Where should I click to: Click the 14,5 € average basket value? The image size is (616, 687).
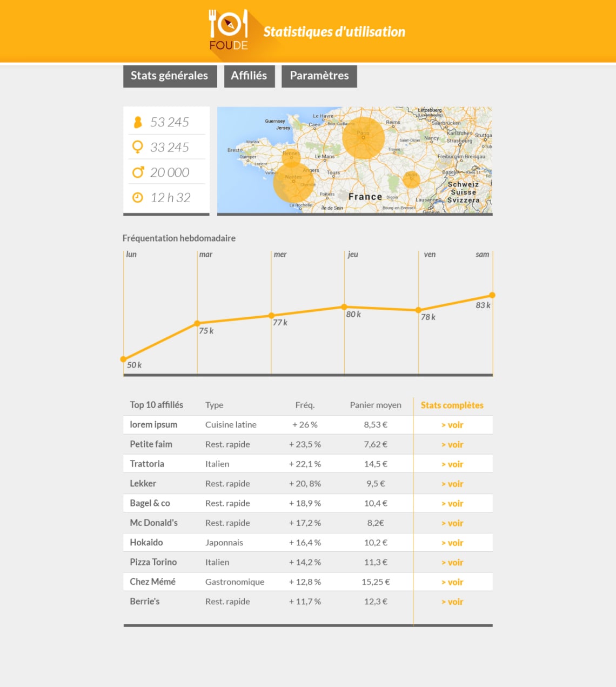(x=376, y=464)
